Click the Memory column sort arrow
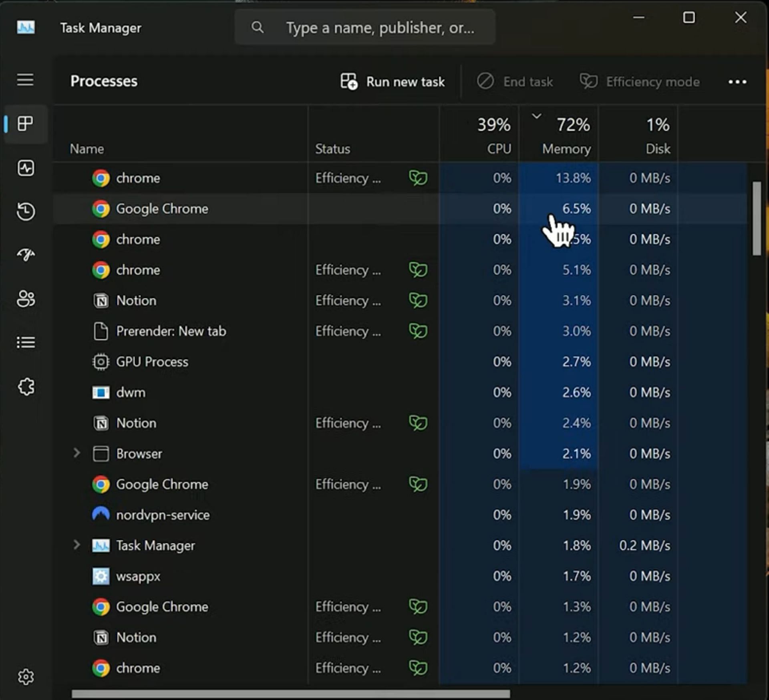The image size is (769, 700). coord(536,117)
